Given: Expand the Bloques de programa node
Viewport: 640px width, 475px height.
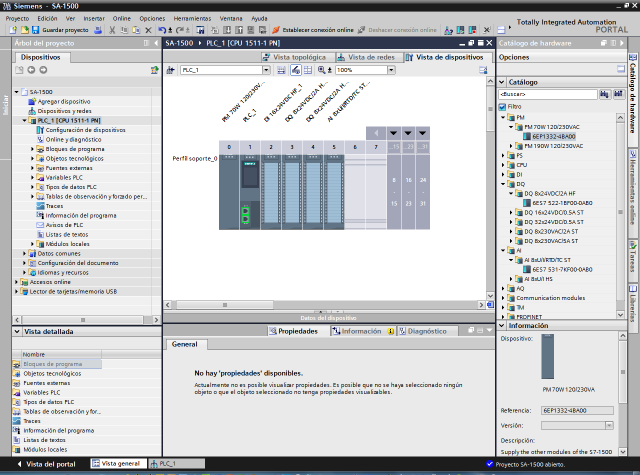Looking at the screenshot, I should [x=32, y=149].
